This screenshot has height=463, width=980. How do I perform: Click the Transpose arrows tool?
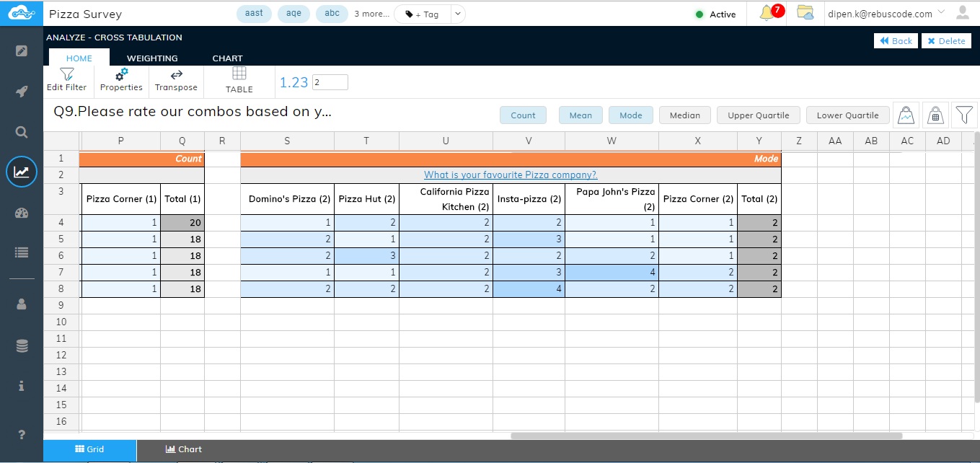pos(176,79)
